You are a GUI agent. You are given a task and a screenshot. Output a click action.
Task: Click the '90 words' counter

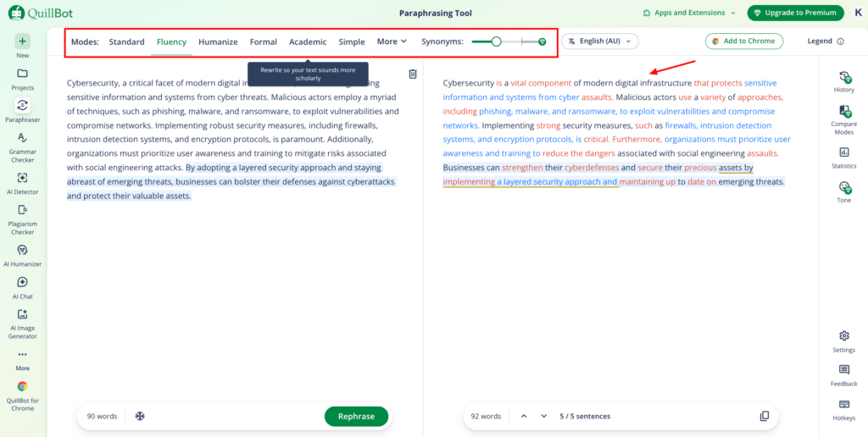(102, 416)
